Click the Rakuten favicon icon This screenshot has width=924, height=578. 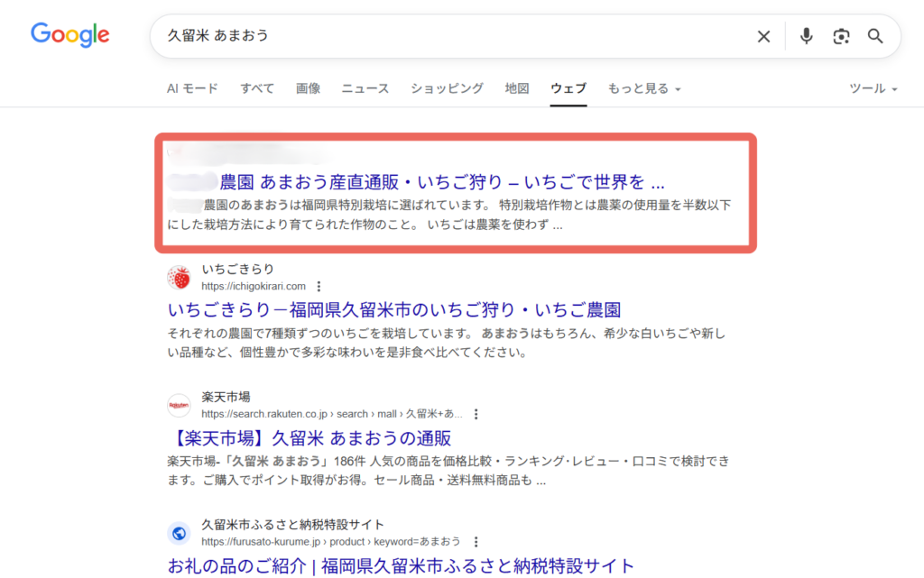179,406
